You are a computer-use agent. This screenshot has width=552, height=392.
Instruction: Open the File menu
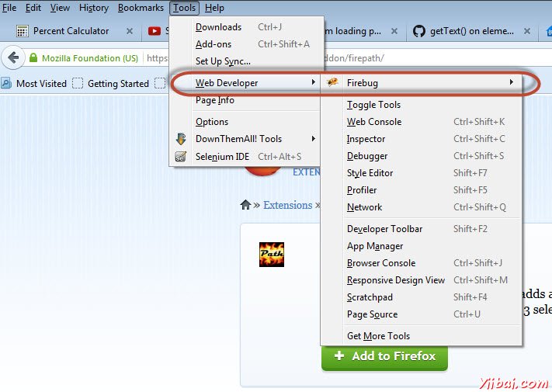[9, 8]
